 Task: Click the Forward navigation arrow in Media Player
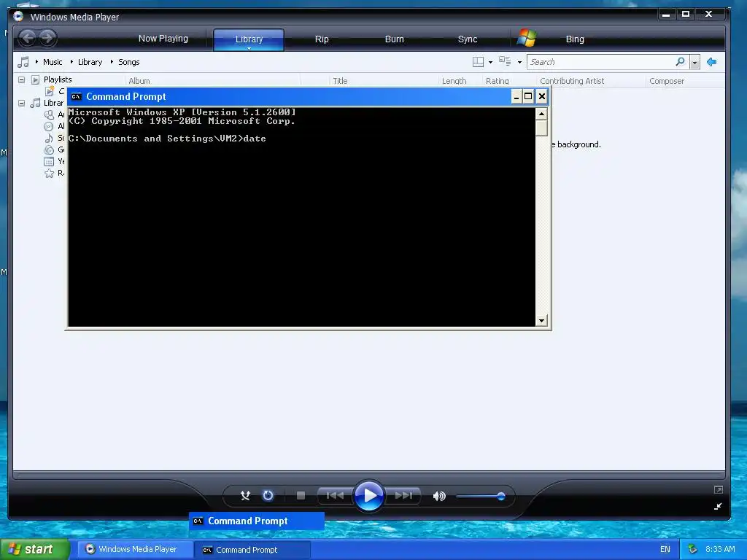click(47, 38)
